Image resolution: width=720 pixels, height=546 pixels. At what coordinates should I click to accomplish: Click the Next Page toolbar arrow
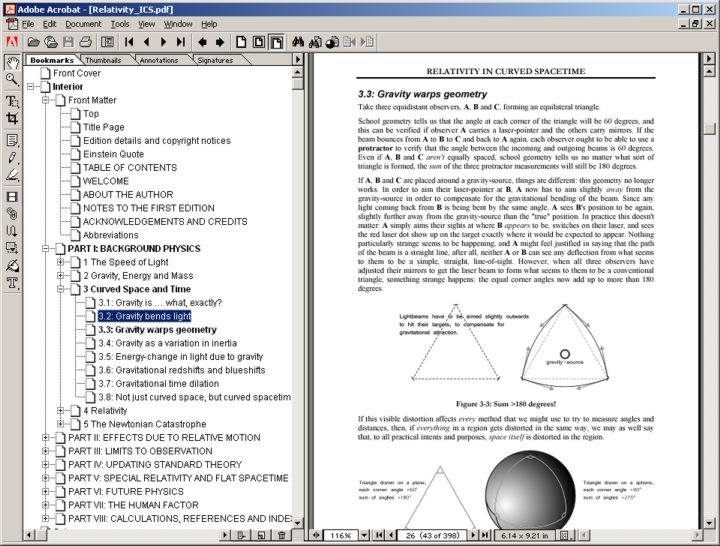(163, 42)
